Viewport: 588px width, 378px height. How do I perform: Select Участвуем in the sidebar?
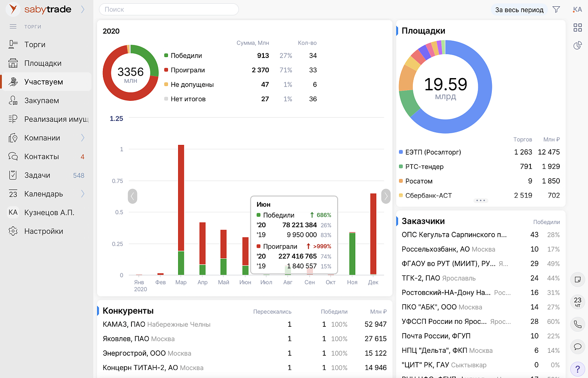point(46,82)
